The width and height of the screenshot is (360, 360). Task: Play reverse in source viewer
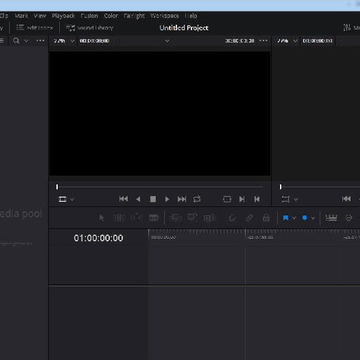click(x=138, y=199)
